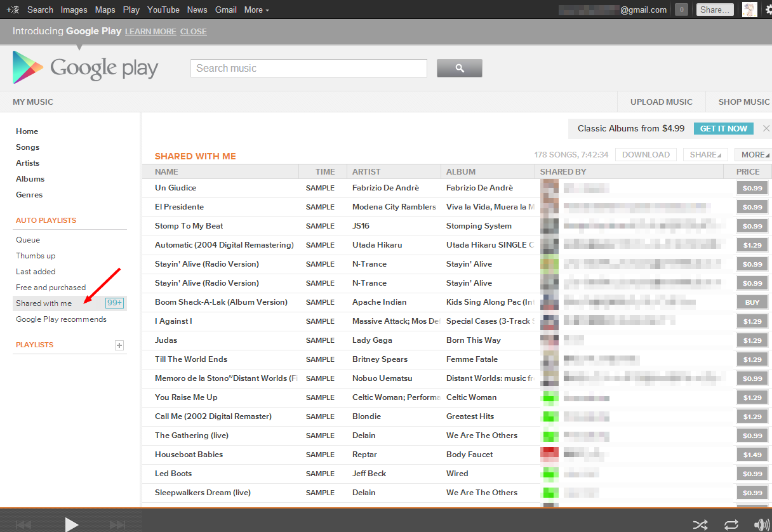Click the Google Play logo
772x532 pixels.
tap(86, 67)
